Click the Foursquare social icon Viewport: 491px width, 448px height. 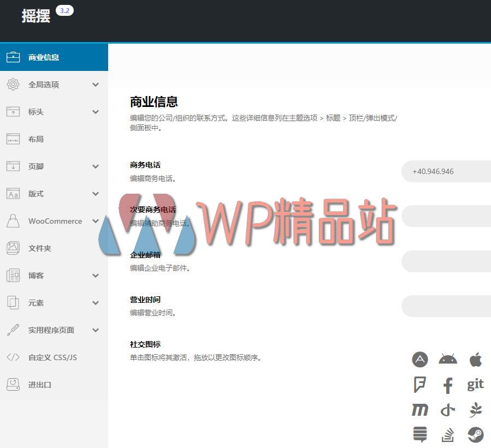tap(419, 385)
